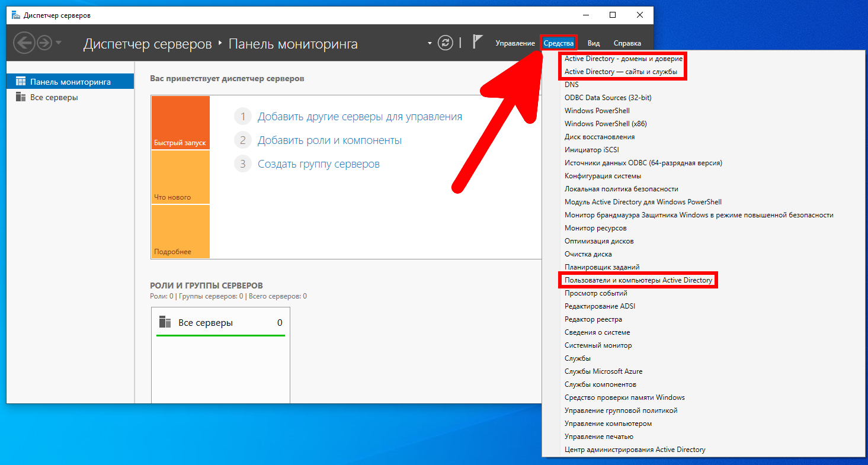Click Панель мониторинга dashboard icon in sidebar
Image resolution: width=868 pixels, height=465 pixels.
click(x=21, y=82)
